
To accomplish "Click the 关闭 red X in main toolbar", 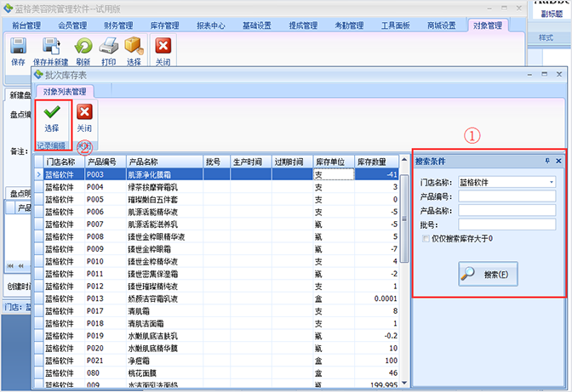I will coord(163,46).
